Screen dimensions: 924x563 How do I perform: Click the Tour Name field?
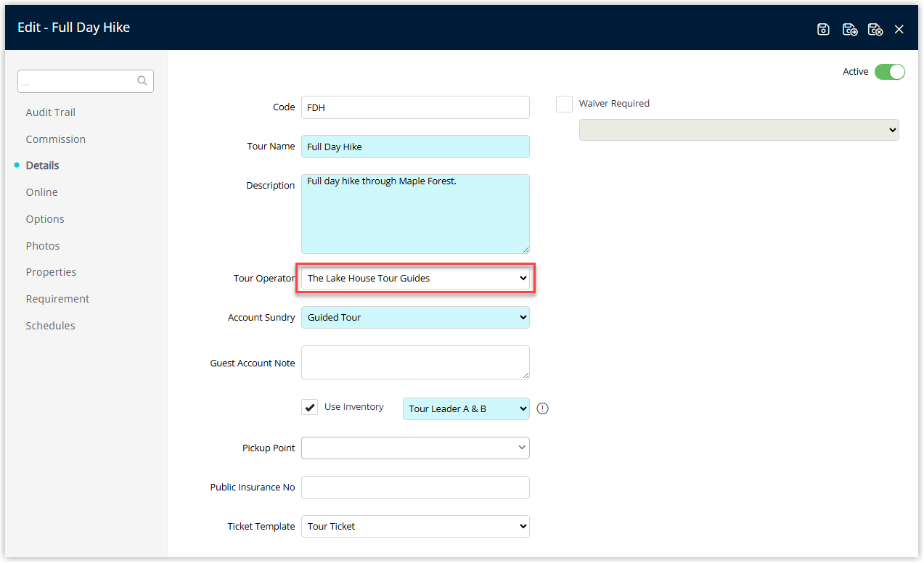pos(415,147)
